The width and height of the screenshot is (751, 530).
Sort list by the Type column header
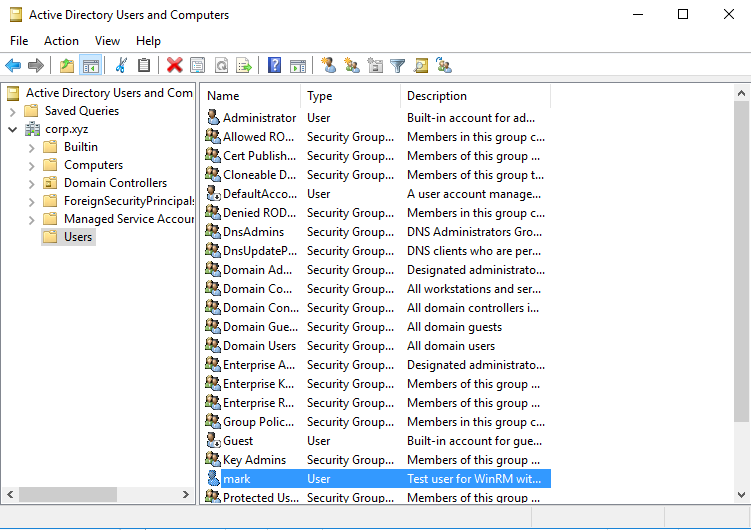(350, 96)
